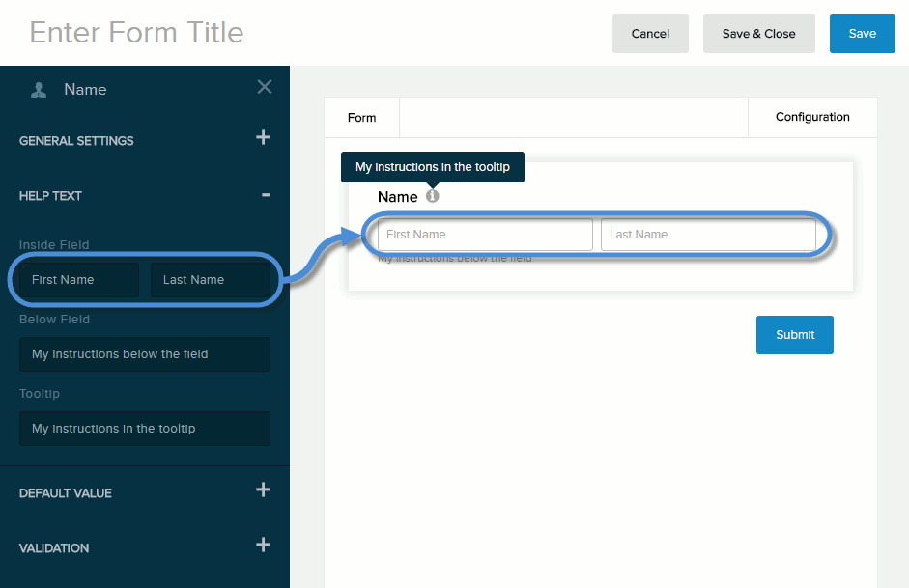Collapse the Help Text section
The image size is (909, 588).
[x=266, y=195]
